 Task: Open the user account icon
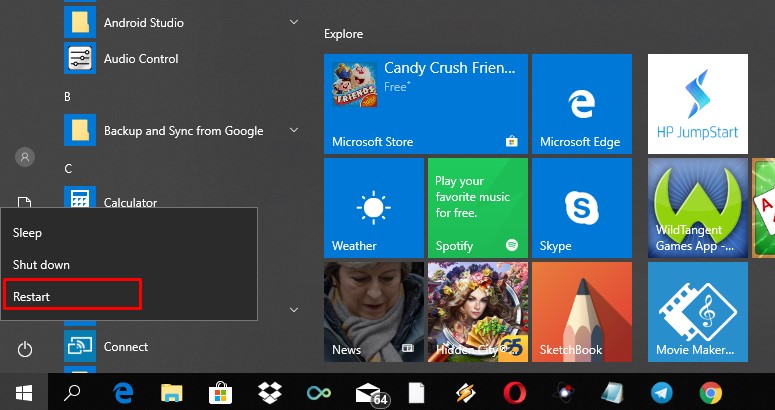[25, 157]
